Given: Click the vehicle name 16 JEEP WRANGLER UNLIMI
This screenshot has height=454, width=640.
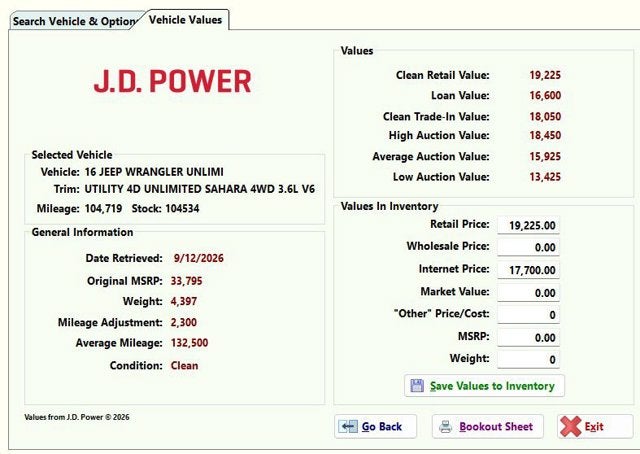Looking at the screenshot, I should coord(154,172).
